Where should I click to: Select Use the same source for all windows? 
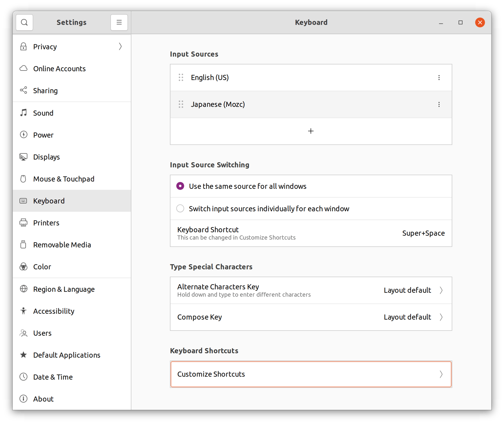[180, 186]
